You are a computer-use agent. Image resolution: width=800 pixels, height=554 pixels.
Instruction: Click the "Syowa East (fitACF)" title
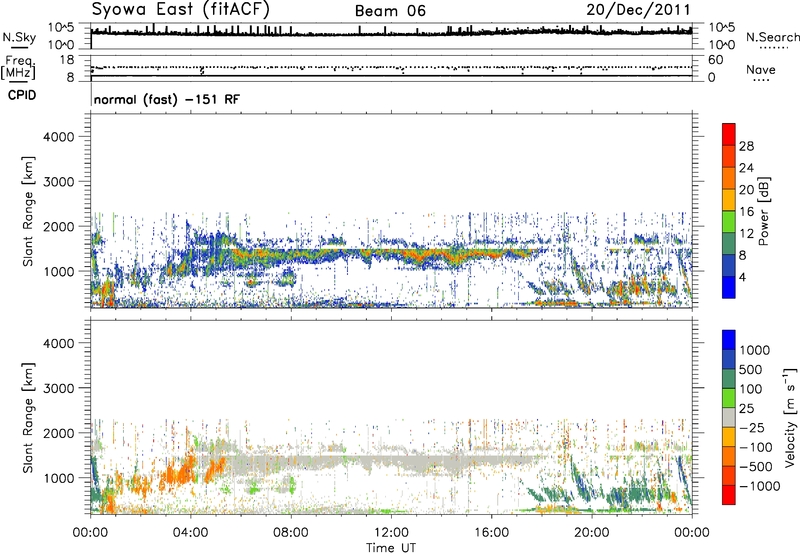[x=181, y=10]
